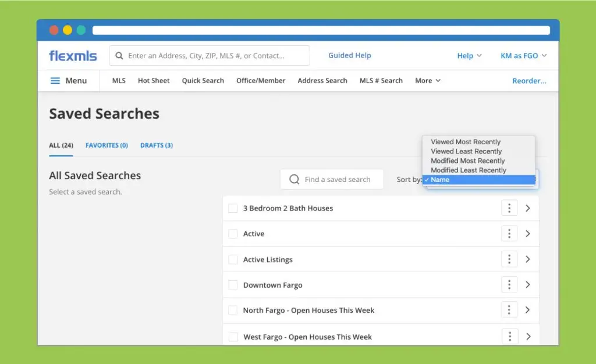Screen dimensions: 596x364
Task: Click the flexmls logo
Action: (73, 56)
